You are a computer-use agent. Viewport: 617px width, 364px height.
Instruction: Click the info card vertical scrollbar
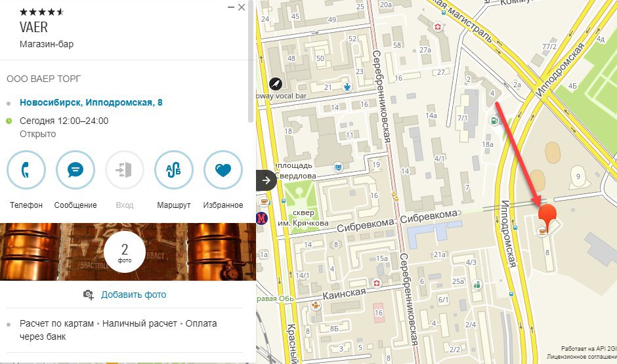[251, 61]
